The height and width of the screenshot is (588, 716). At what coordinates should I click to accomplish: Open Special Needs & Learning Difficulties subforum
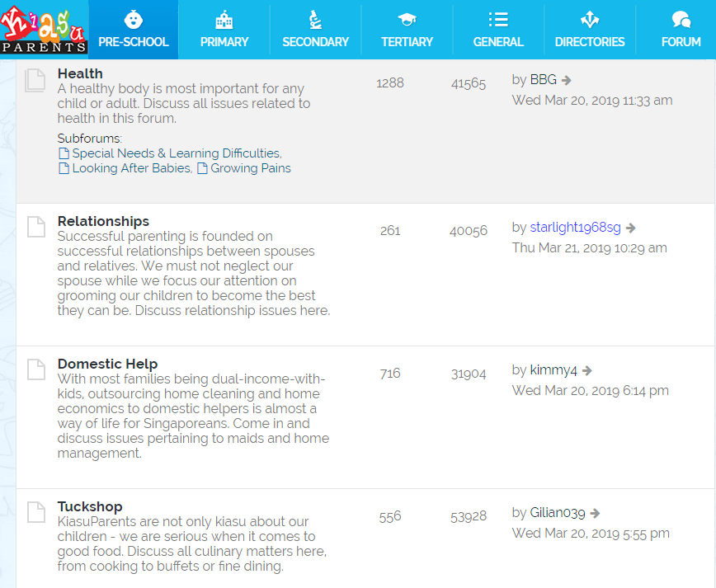tap(176, 153)
